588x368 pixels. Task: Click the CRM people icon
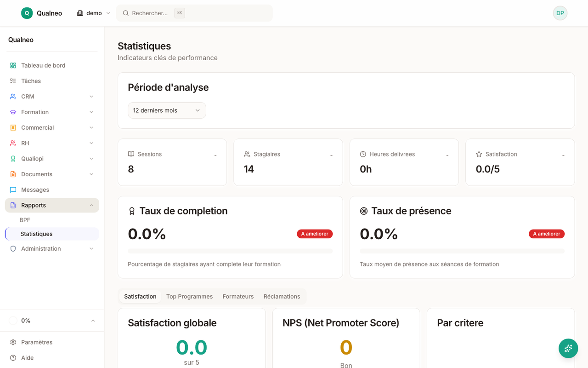13,97
